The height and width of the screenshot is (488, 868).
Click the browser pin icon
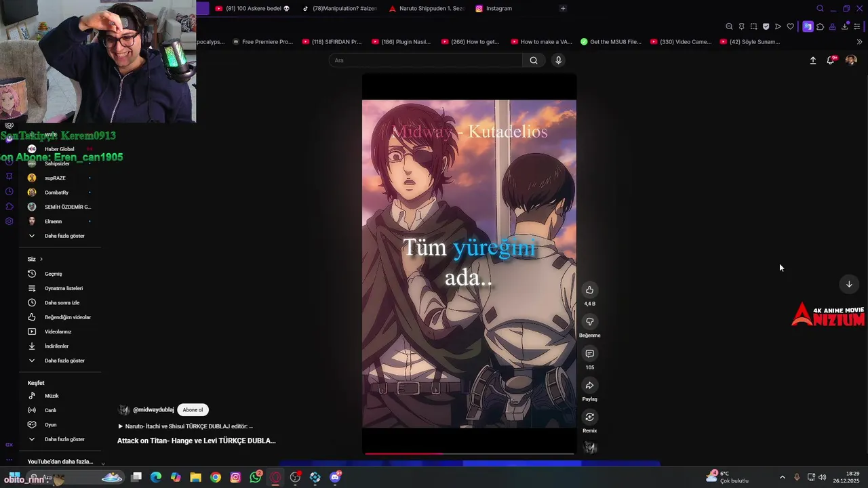pos(741,26)
